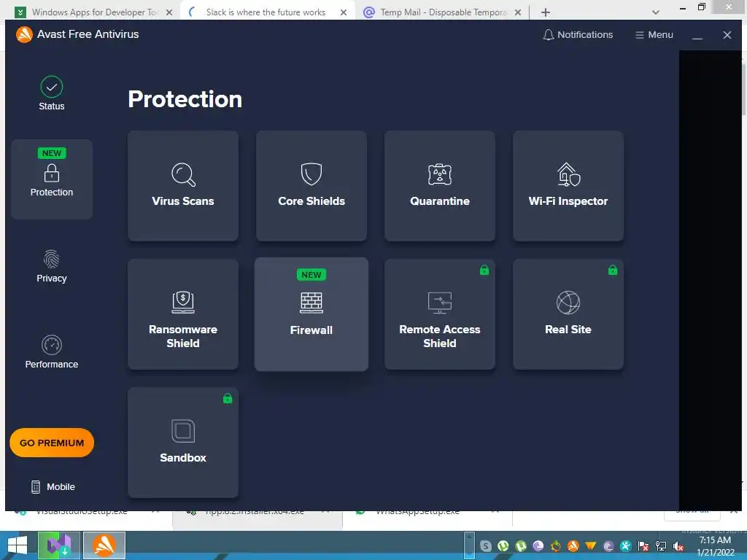Open the Real Site tile
747x560 pixels.
coord(568,314)
